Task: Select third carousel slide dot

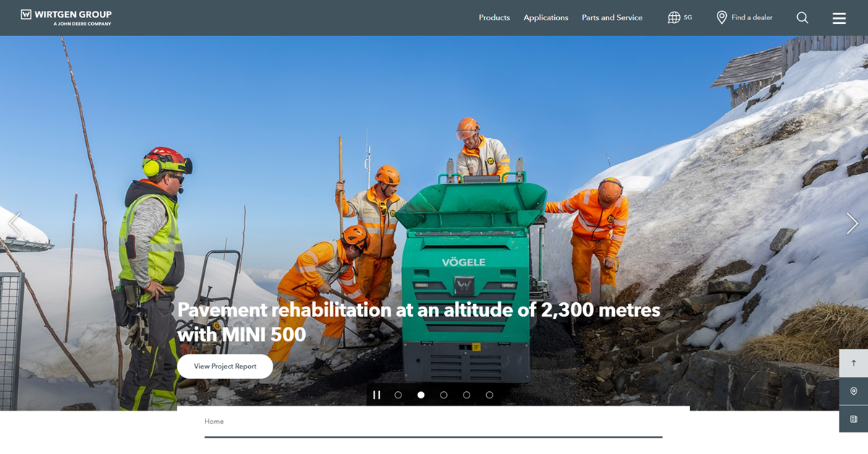Action: coord(443,395)
